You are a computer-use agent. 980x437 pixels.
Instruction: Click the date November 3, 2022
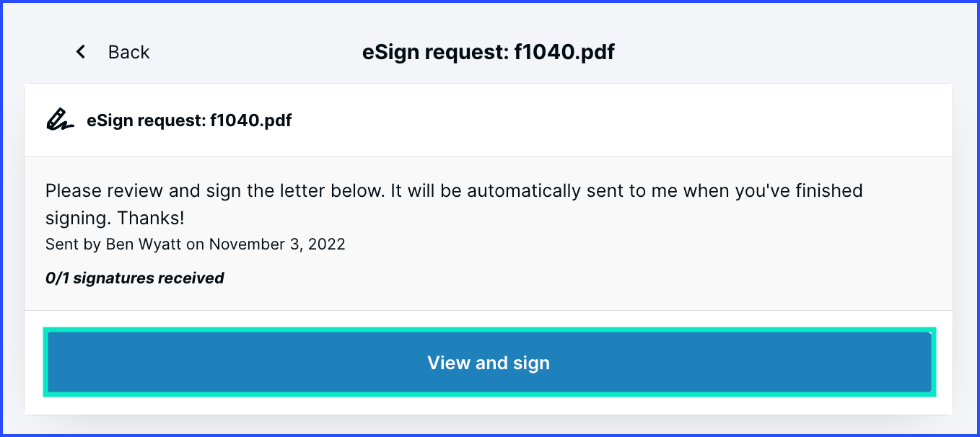277,244
